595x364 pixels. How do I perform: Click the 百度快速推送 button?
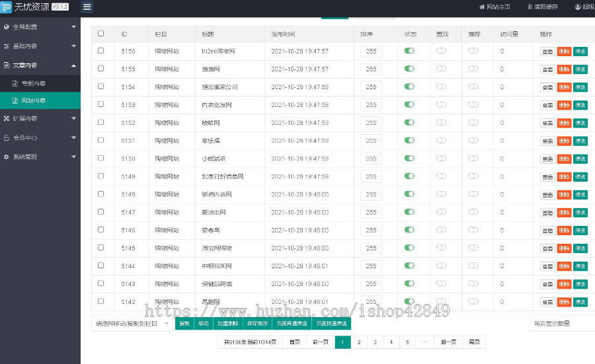click(x=332, y=324)
